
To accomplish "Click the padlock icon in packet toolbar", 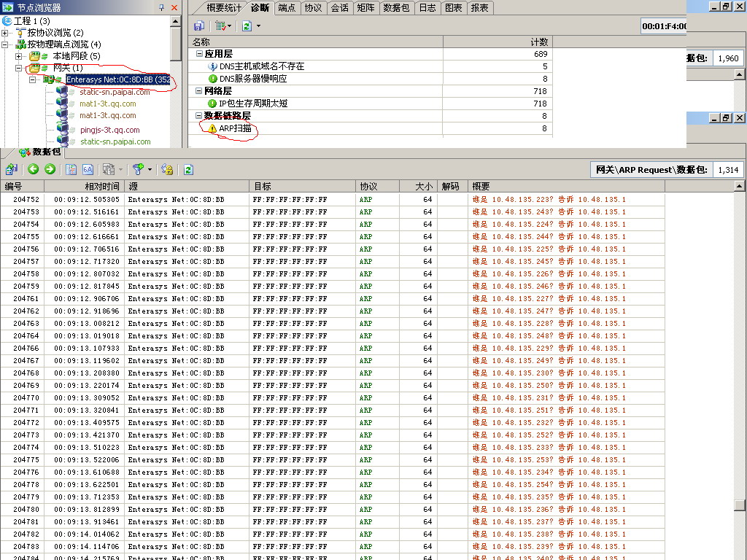I will 167,169.
